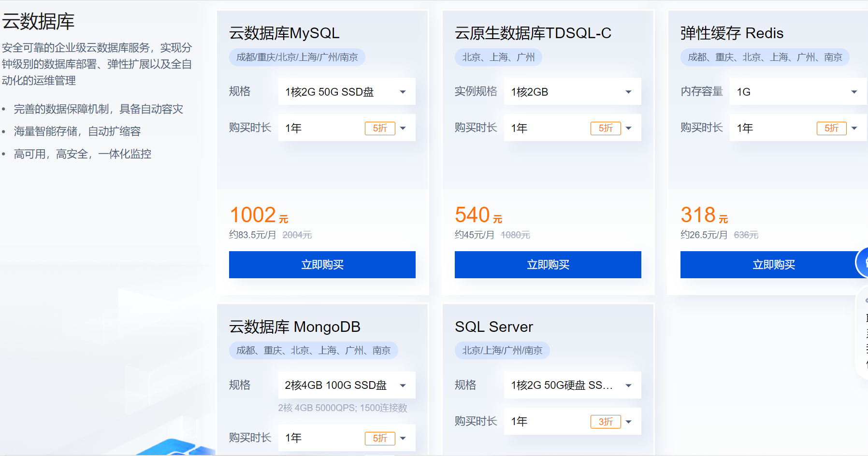Click the 318元 price
The height and width of the screenshot is (456, 868).
click(704, 215)
